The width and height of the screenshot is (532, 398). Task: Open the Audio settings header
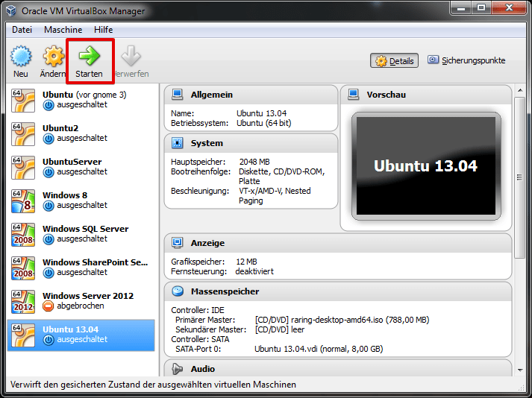click(203, 369)
